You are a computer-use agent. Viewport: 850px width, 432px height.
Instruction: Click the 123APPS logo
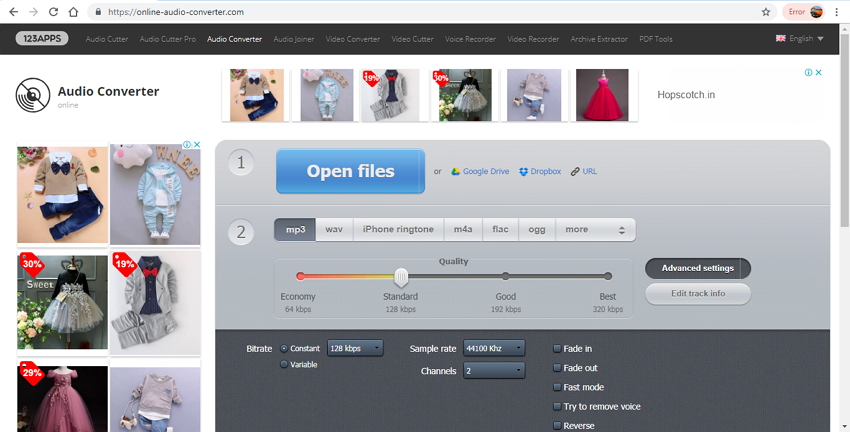(42, 38)
